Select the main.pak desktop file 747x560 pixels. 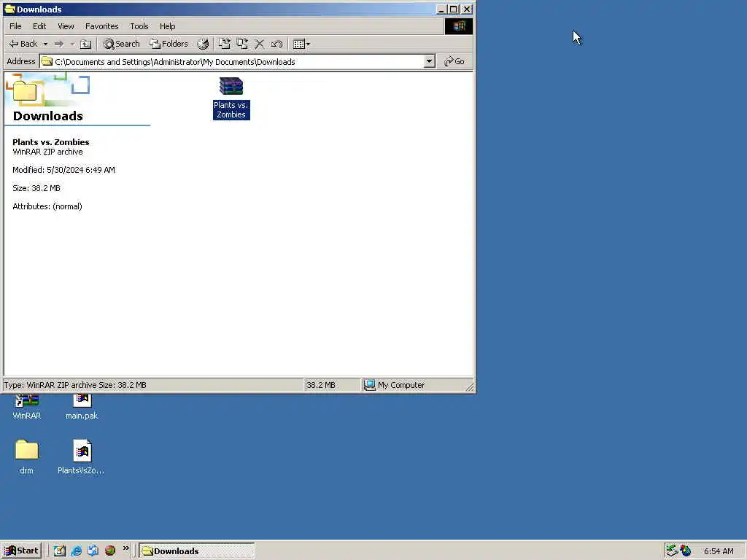click(82, 408)
